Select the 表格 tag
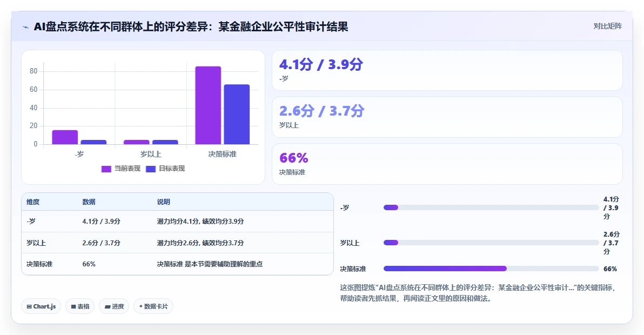Image resolution: width=644 pixels, height=335 pixels. (80, 306)
